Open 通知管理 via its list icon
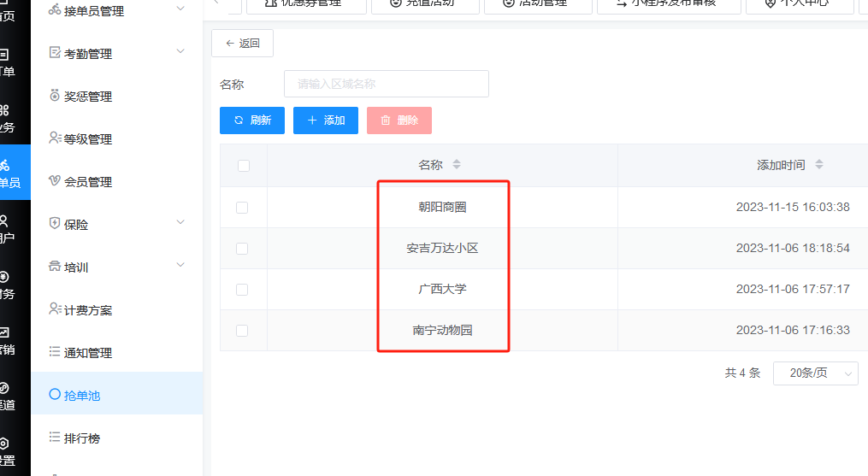The width and height of the screenshot is (868, 476). pyautogui.click(x=54, y=351)
